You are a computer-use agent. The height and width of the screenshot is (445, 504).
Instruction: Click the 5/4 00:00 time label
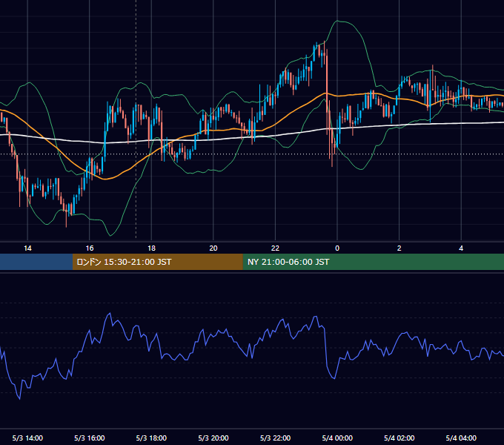(337, 438)
